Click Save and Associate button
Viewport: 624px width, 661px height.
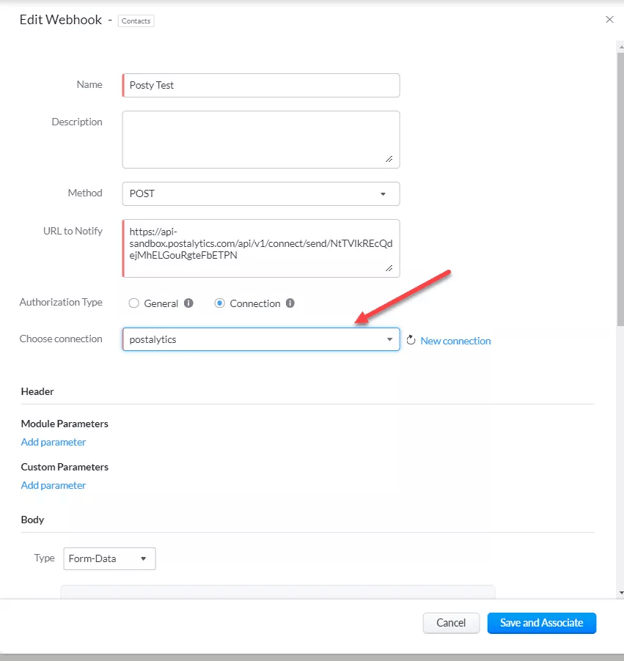coord(542,623)
